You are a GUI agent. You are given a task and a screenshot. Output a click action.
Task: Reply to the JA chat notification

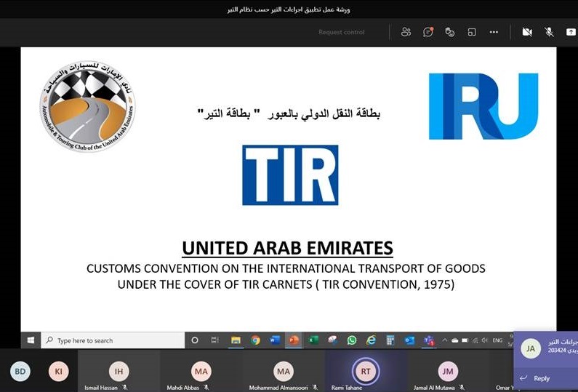(541, 378)
